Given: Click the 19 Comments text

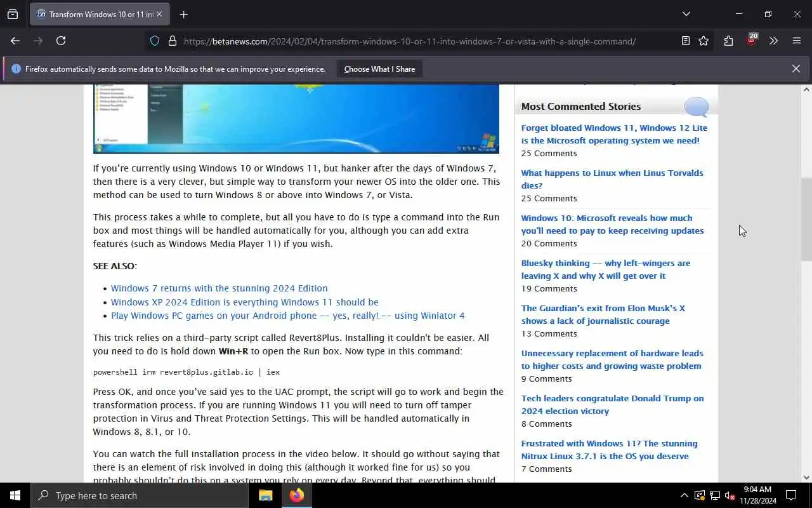Looking at the screenshot, I should coord(549,288).
